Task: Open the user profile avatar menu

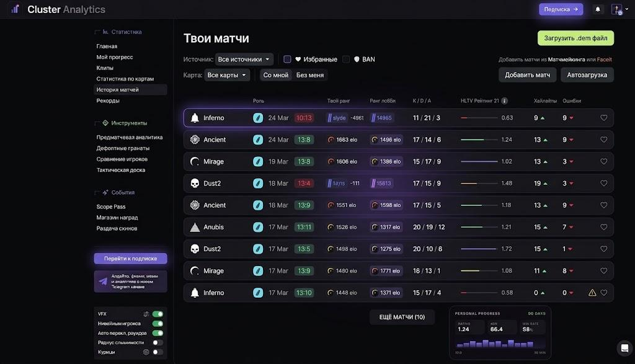Action: point(617,9)
